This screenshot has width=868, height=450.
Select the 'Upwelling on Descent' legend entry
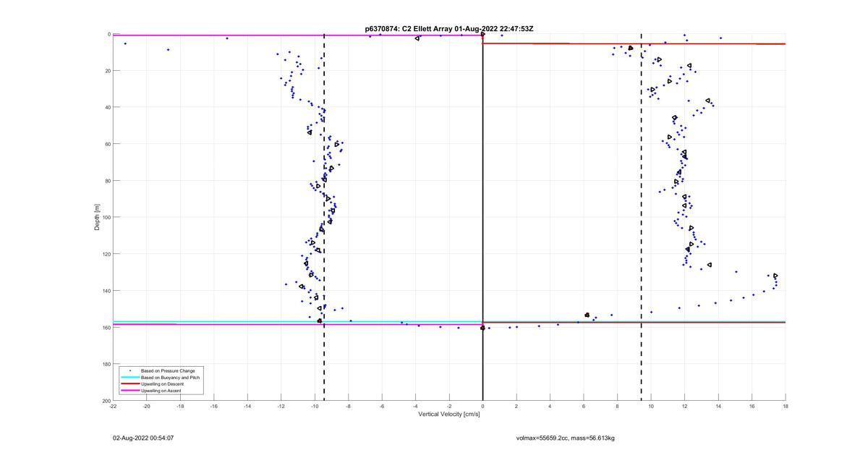[x=163, y=384]
